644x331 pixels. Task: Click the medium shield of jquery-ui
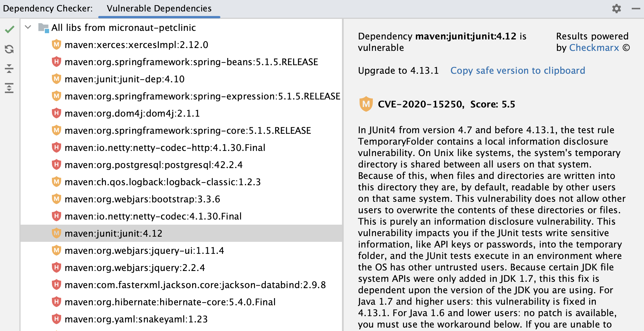[x=57, y=250]
